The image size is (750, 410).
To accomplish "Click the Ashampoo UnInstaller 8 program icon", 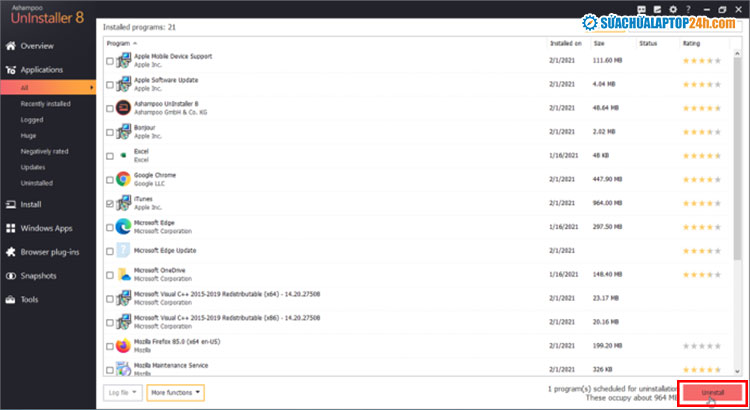I will [x=123, y=107].
